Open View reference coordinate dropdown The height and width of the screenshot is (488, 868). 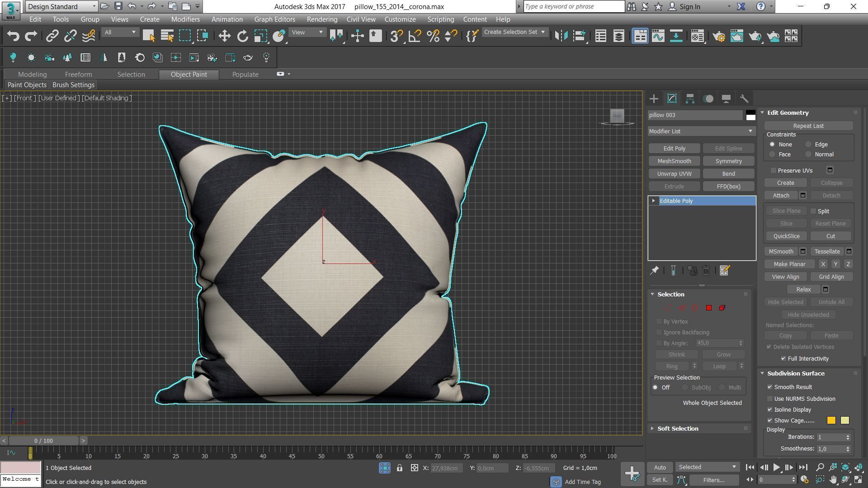(307, 32)
